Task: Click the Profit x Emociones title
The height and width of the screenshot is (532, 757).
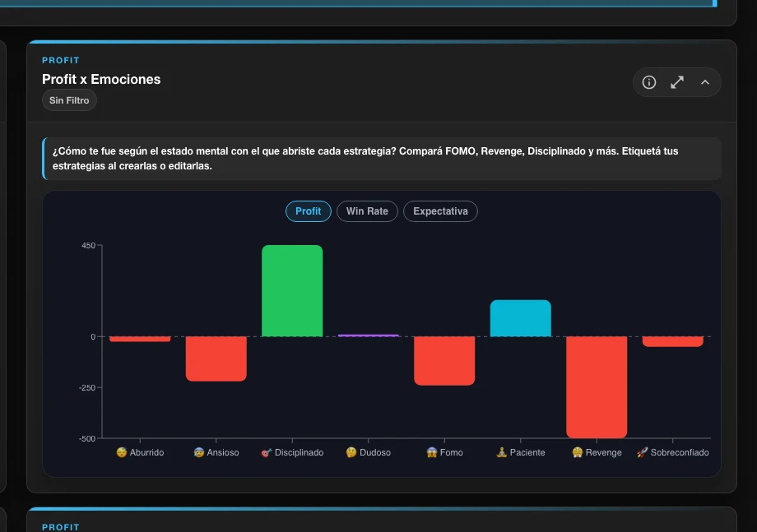Action: click(101, 79)
